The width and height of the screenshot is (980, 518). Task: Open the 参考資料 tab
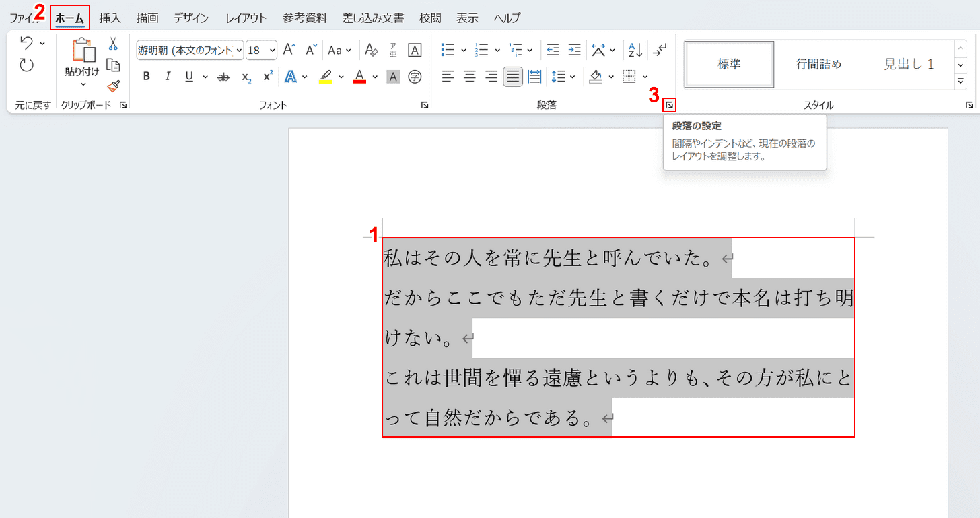(x=305, y=18)
